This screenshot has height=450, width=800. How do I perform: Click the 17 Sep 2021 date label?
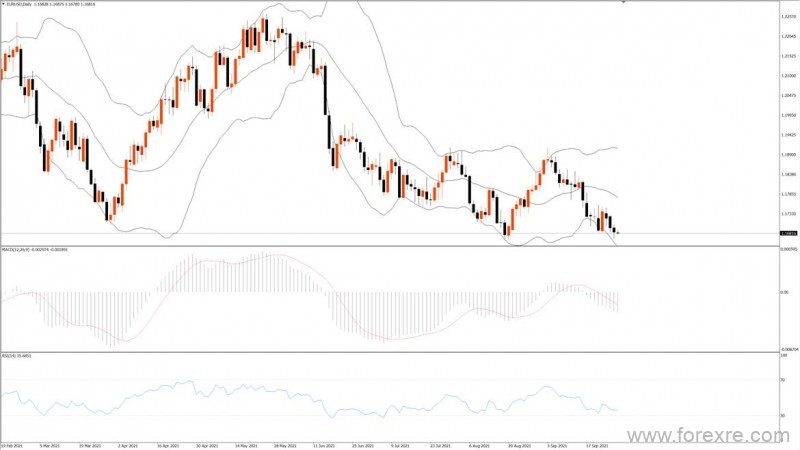(597, 446)
